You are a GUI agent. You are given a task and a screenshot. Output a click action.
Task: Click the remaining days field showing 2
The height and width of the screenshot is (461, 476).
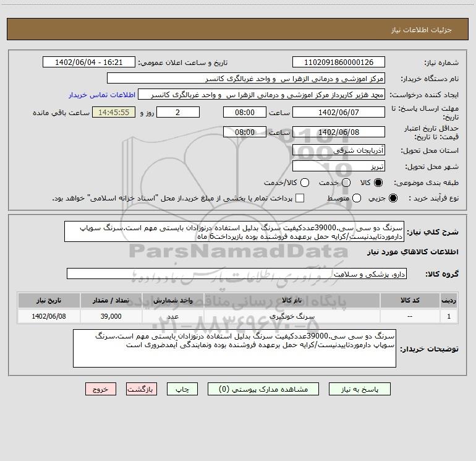click(x=178, y=112)
